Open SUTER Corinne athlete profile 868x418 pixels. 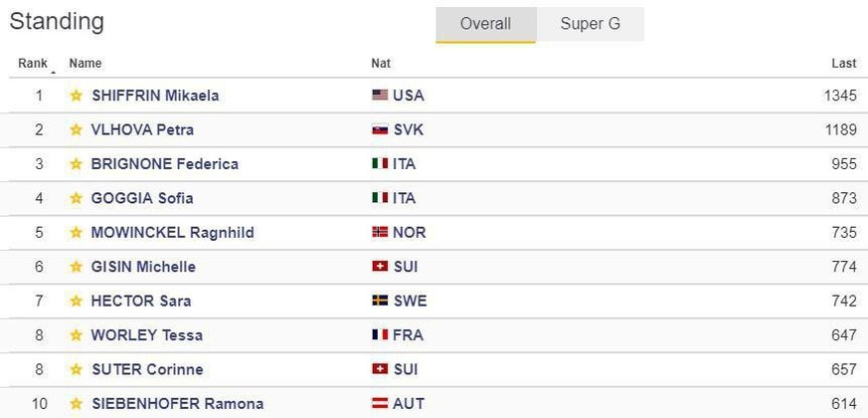(x=147, y=369)
